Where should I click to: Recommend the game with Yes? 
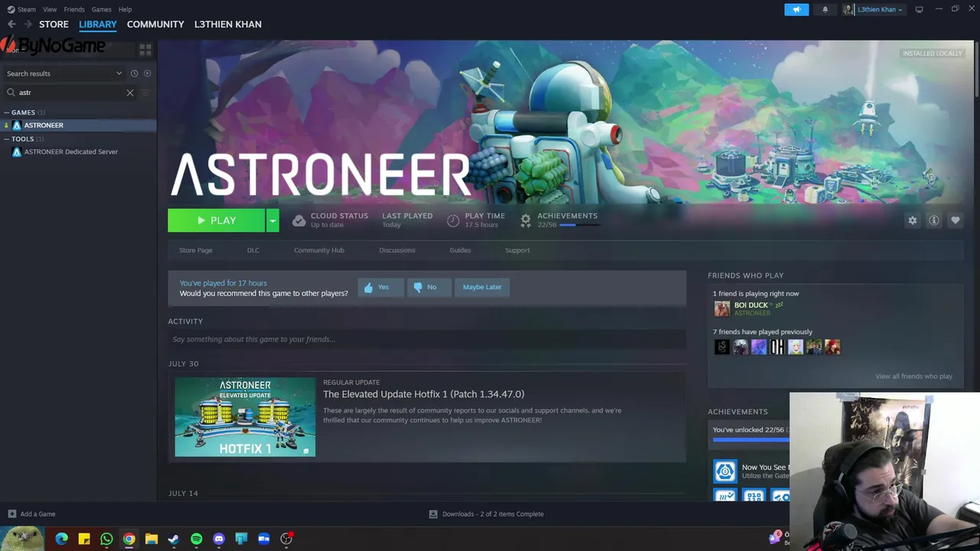click(x=381, y=287)
